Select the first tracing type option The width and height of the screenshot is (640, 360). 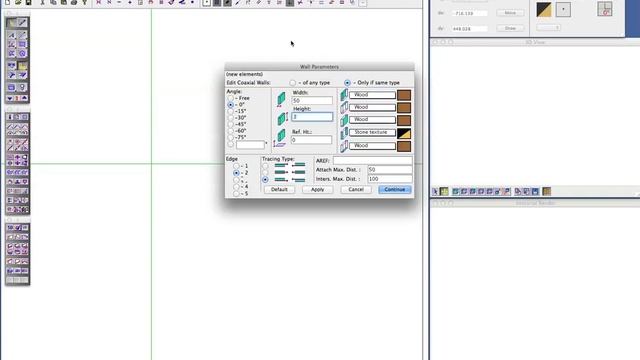(x=265, y=166)
